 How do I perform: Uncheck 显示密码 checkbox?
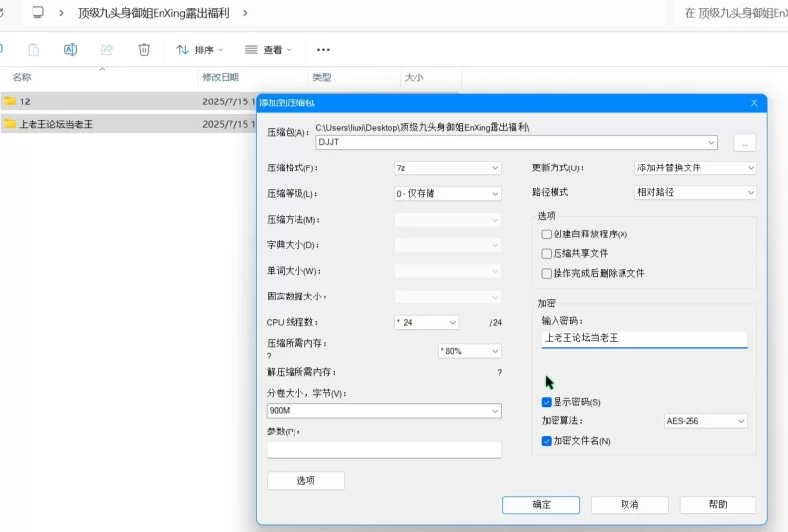(547, 402)
